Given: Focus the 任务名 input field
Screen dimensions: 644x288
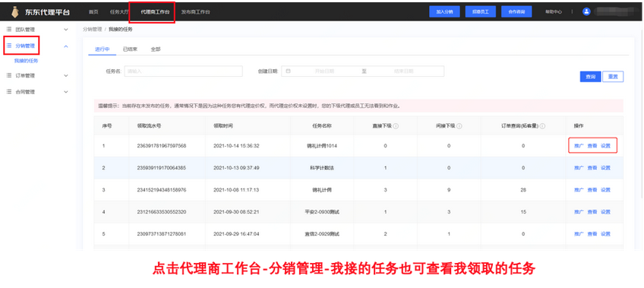Looking at the screenshot, I should 183,71.
